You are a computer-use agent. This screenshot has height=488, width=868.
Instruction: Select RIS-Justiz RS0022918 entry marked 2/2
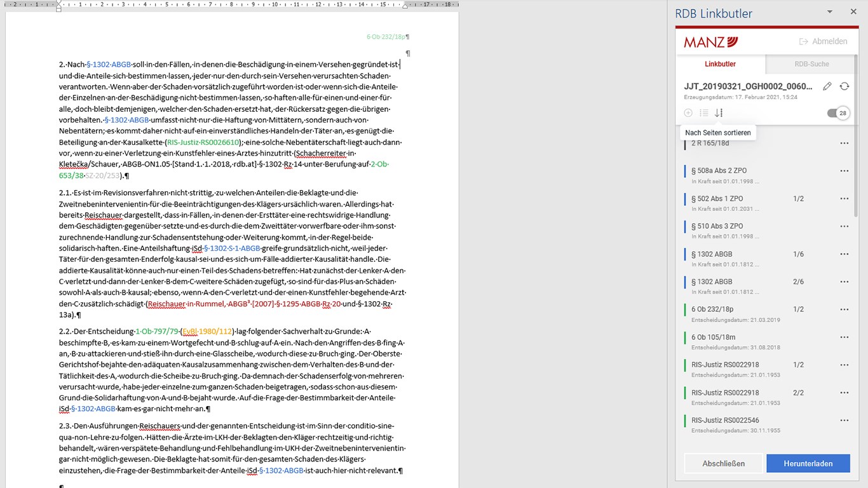pyautogui.click(x=766, y=396)
